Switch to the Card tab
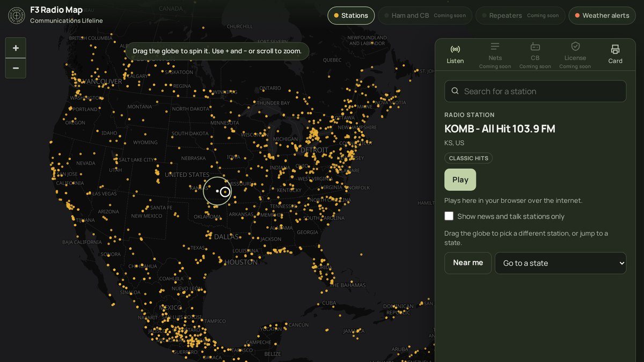The image size is (644, 362). point(615,55)
